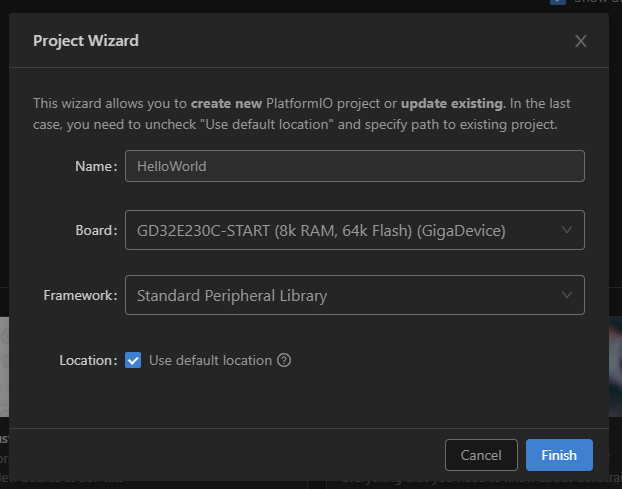
Task: Click the "Use default location" label text
Action: 210,360
